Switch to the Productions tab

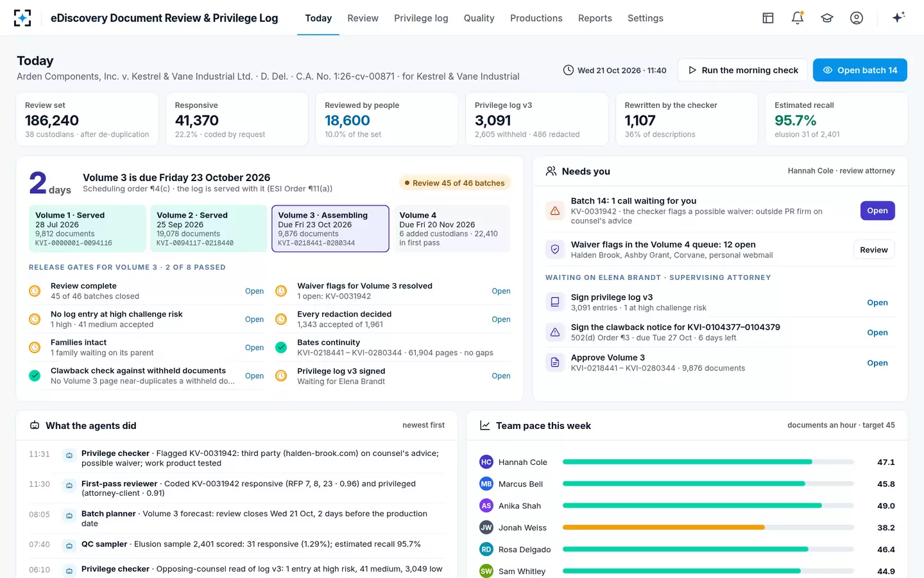tap(536, 18)
